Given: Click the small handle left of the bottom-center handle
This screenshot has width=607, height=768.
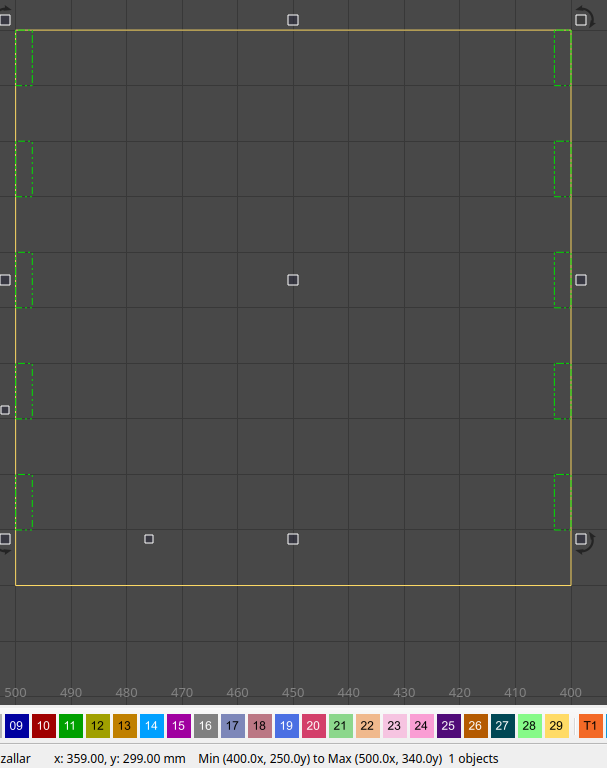Looking at the screenshot, I should (x=149, y=539).
